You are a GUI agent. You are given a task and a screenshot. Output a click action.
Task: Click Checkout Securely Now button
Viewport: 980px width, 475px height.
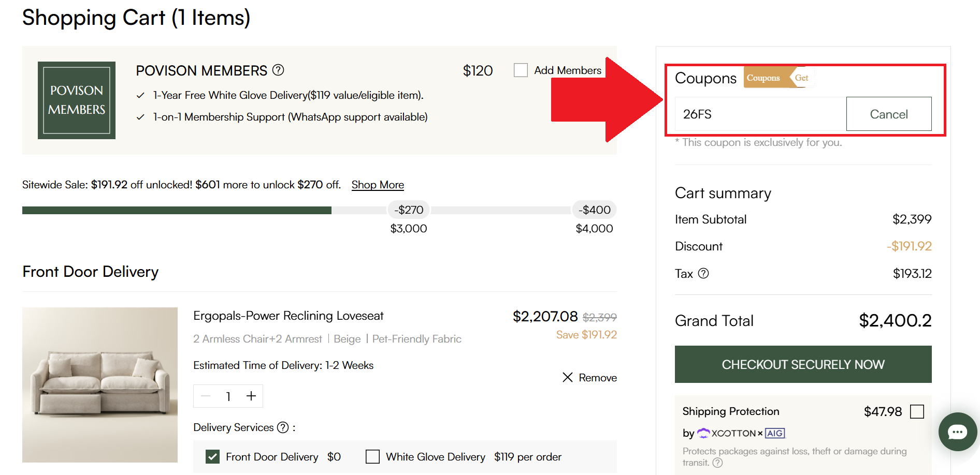(803, 364)
